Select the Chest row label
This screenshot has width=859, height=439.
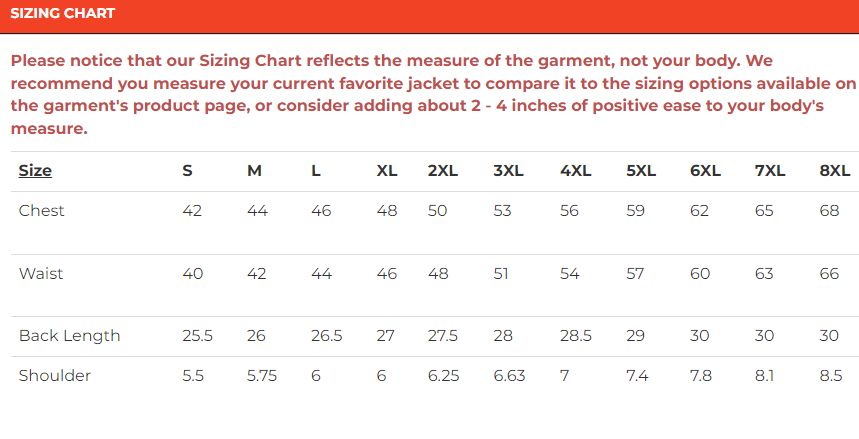[42, 210]
